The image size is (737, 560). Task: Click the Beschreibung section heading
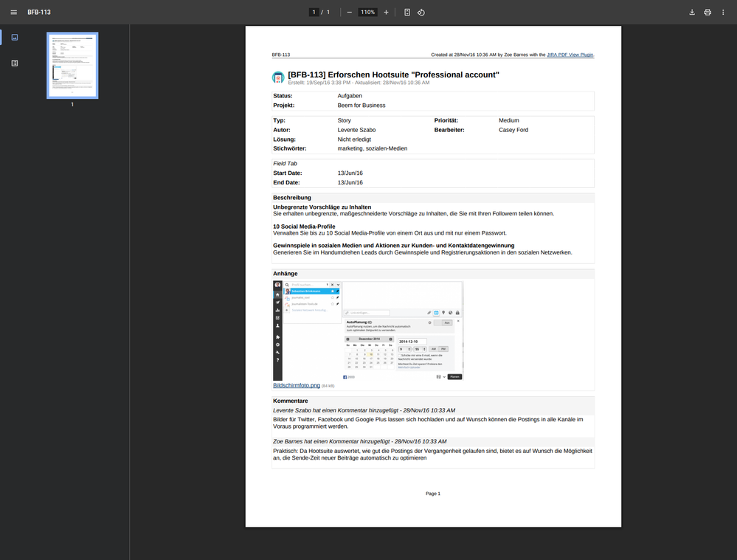coord(292,198)
